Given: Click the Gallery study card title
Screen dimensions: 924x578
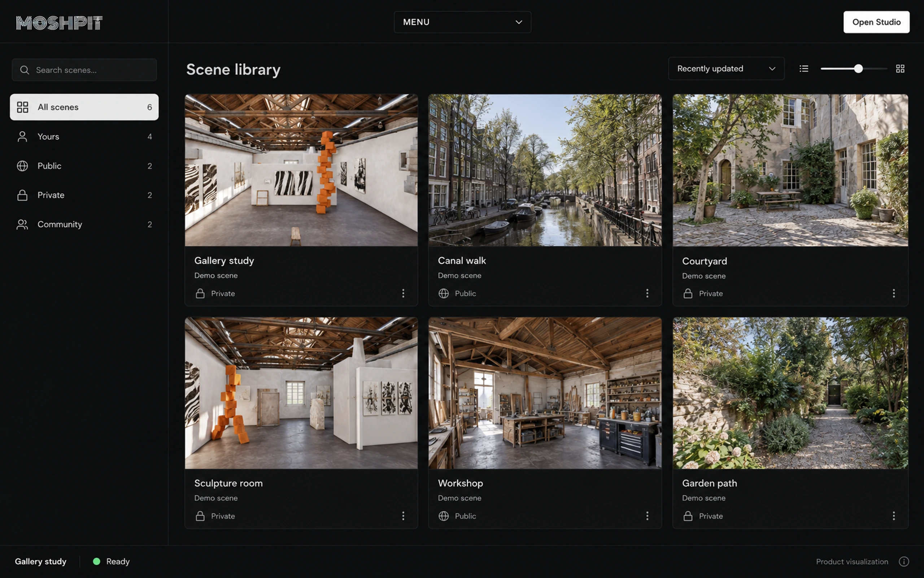Looking at the screenshot, I should pyautogui.click(x=224, y=261).
